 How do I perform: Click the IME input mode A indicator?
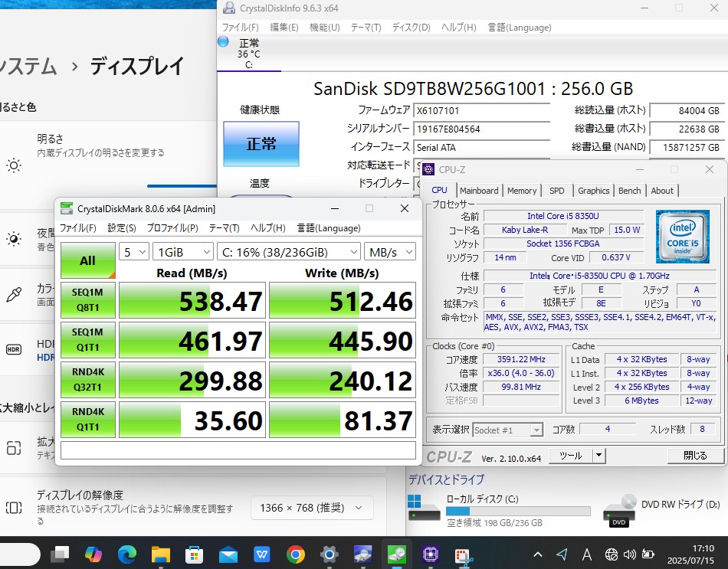(586, 554)
